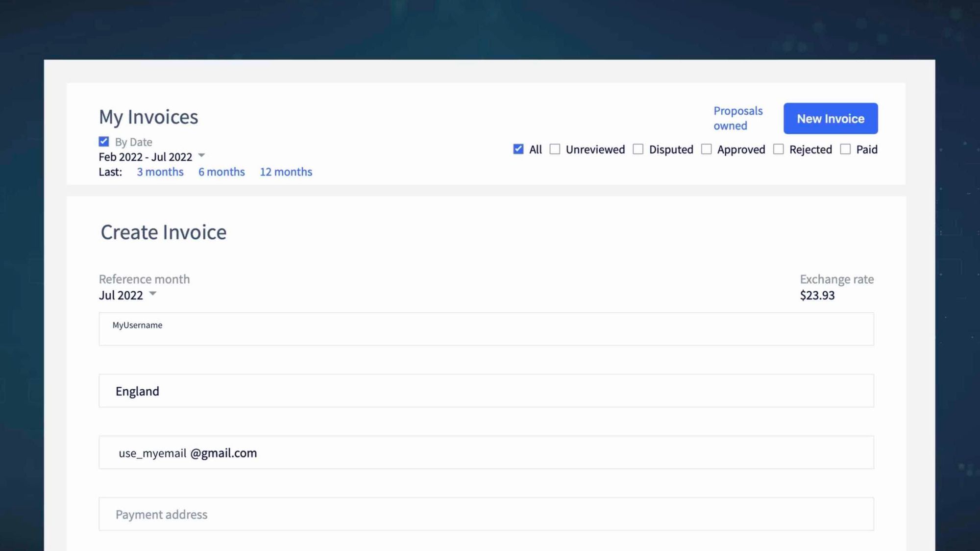Enable the Unreviewed filter checkbox
Image resolution: width=980 pixels, height=551 pixels.
point(555,149)
